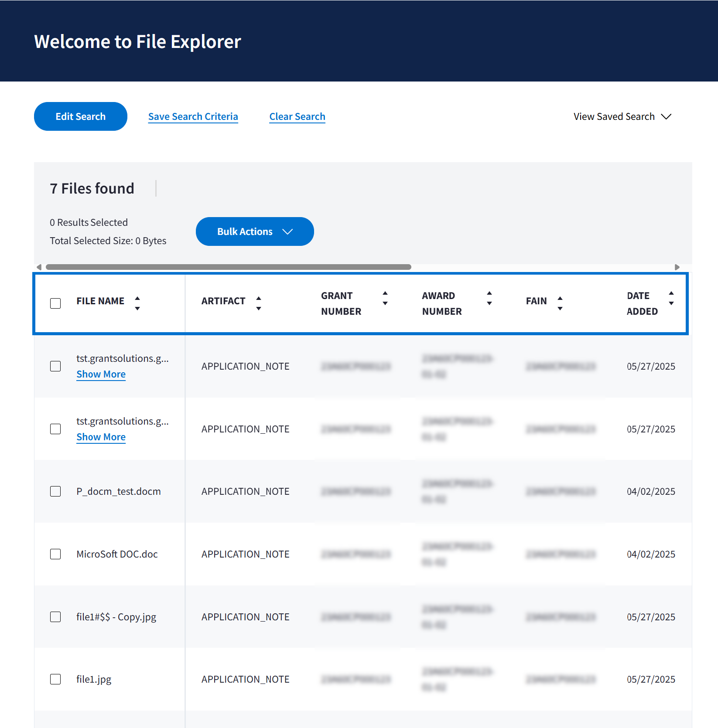
Task: Click FAIN column sort arrows
Action: pos(560,303)
